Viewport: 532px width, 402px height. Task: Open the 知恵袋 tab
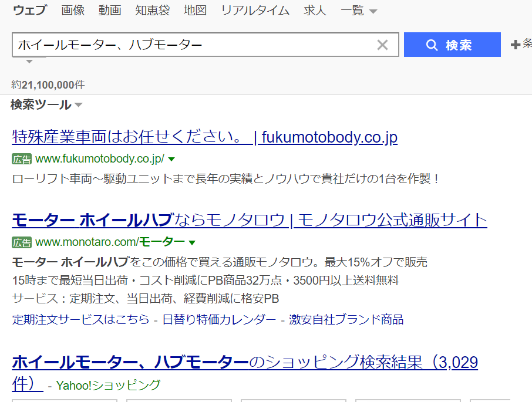coord(152,10)
